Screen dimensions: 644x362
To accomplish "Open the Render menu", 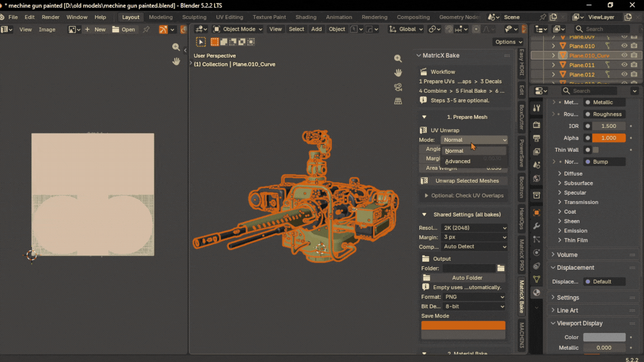I will tap(50, 17).
